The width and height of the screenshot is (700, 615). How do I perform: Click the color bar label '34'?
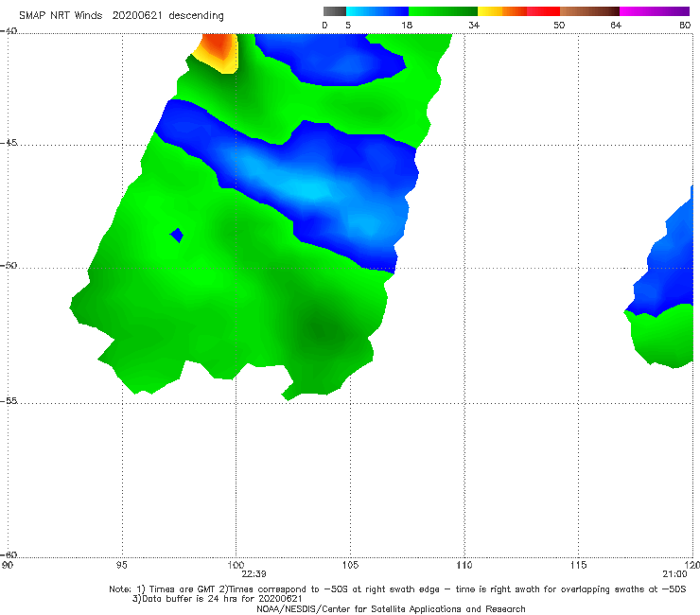click(x=474, y=25)
